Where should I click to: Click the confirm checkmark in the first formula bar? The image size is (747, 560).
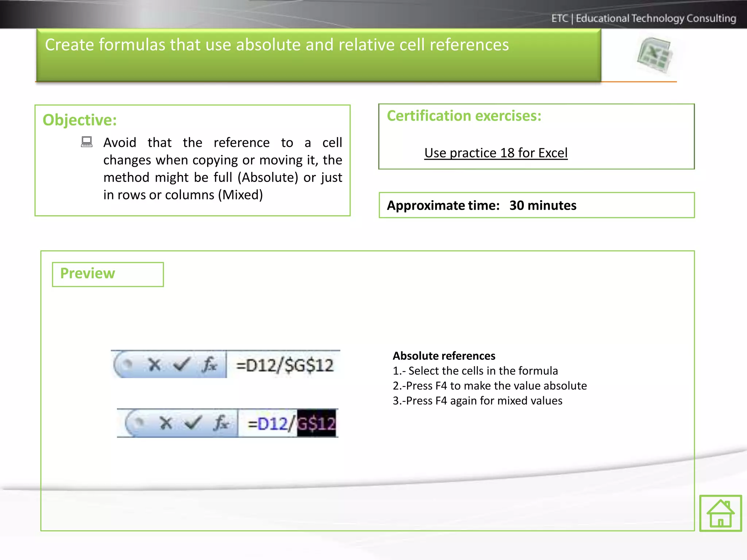(182, 364)
